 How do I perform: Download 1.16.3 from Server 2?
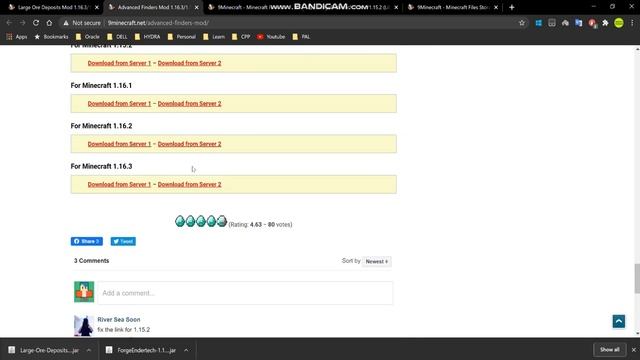(189, 184)
